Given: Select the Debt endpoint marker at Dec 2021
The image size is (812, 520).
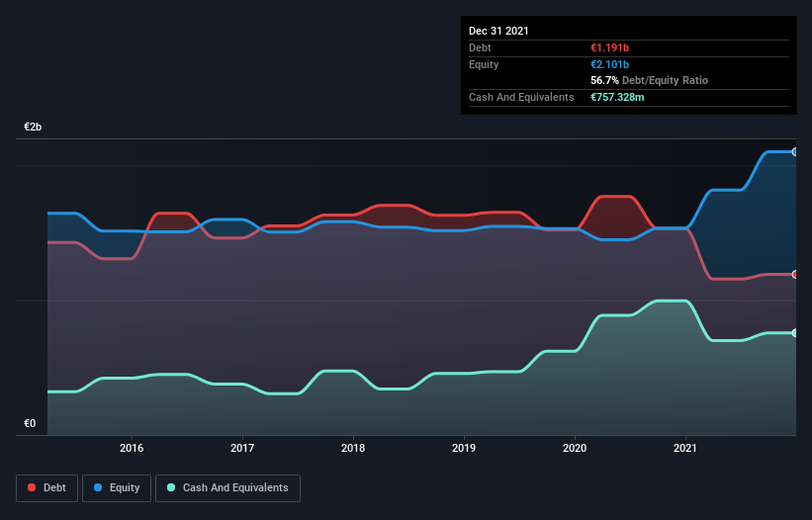Looking at the screenshot, I should pos(795,274).
